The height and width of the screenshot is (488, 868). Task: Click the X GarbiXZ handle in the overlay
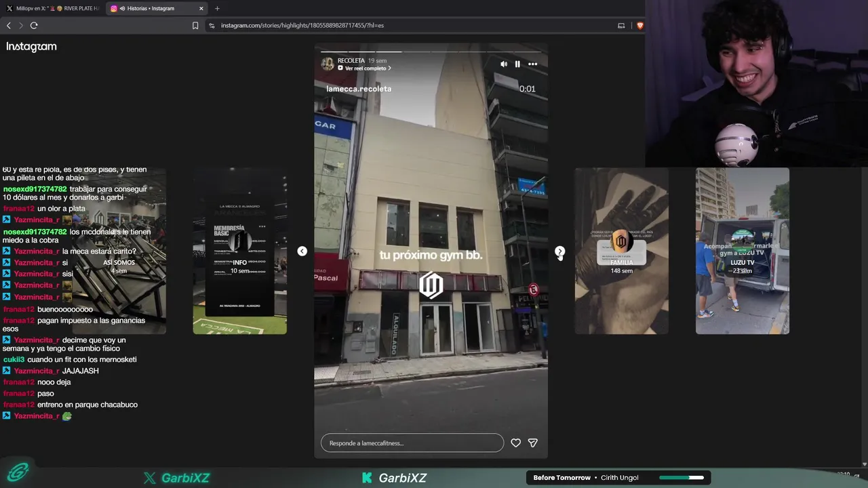coord(177,478)
